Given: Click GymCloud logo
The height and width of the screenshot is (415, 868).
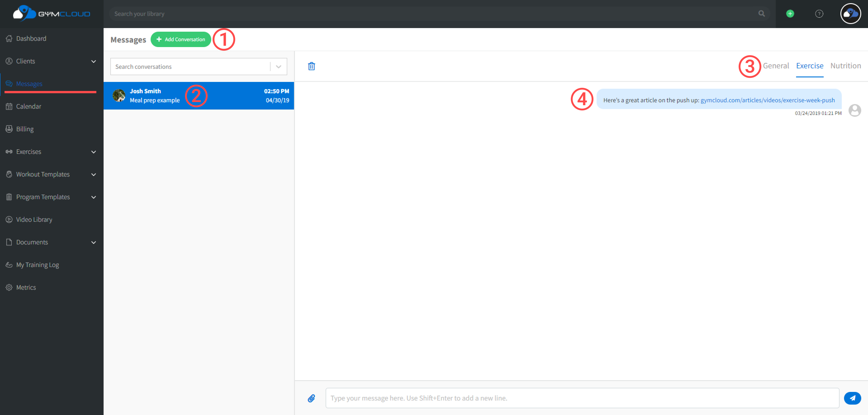Looking at the screenshot, I should 52,14.
